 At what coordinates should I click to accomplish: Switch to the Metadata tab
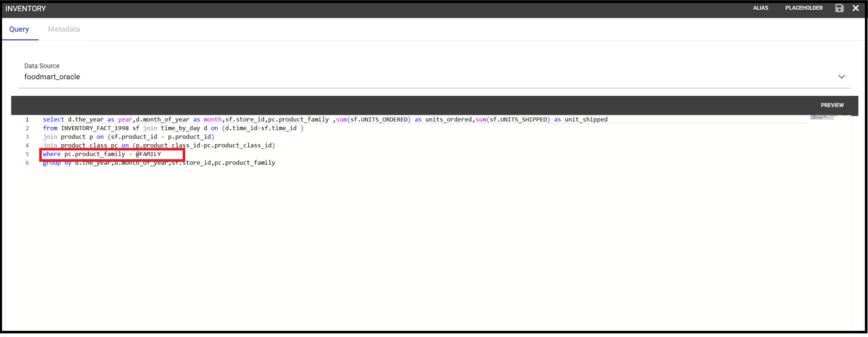[x=64, y=29]
